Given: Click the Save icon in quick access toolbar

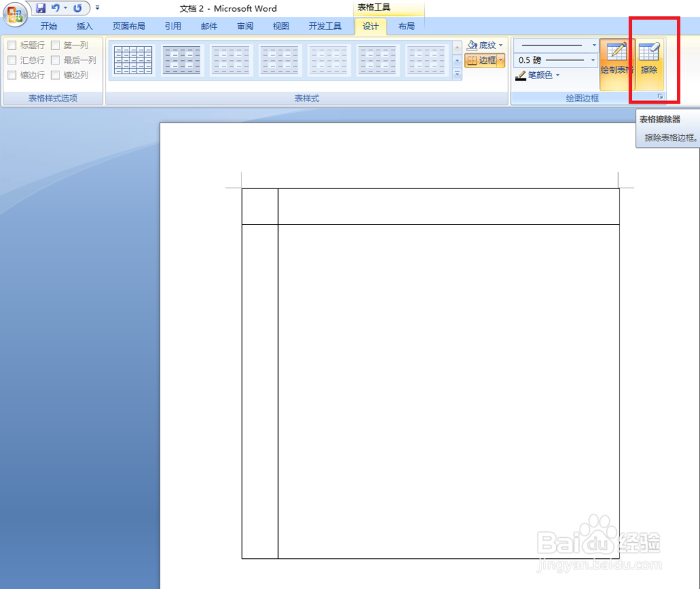Looking at the screenshot, I should click(41, 8).
